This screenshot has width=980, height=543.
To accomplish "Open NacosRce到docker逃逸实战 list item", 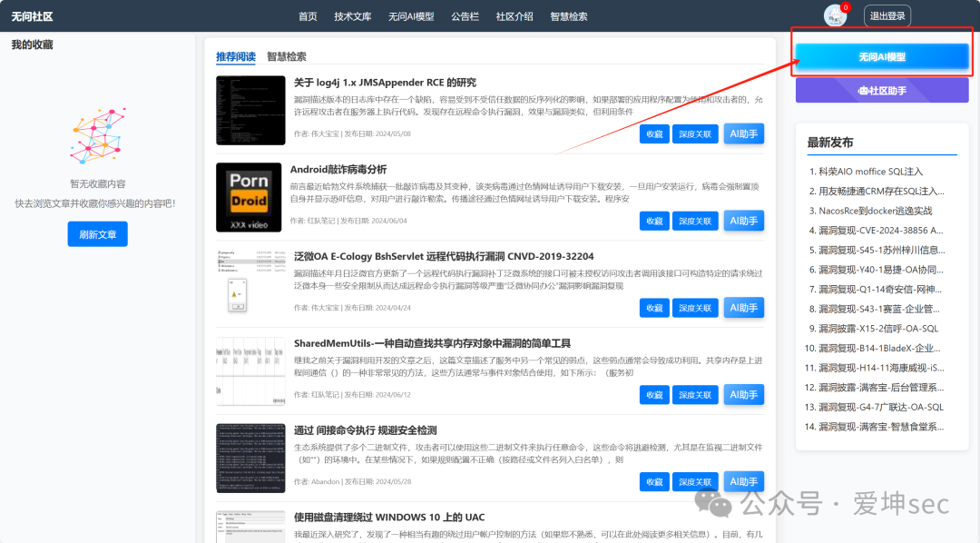I will 876,211.
